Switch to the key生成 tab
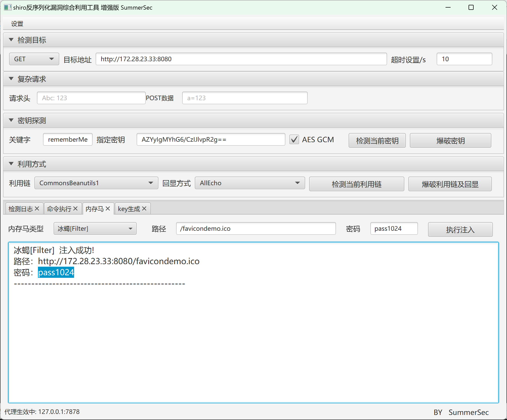This screenshot has width=507, height=420. pyautogui.click(x=129, y=209)
